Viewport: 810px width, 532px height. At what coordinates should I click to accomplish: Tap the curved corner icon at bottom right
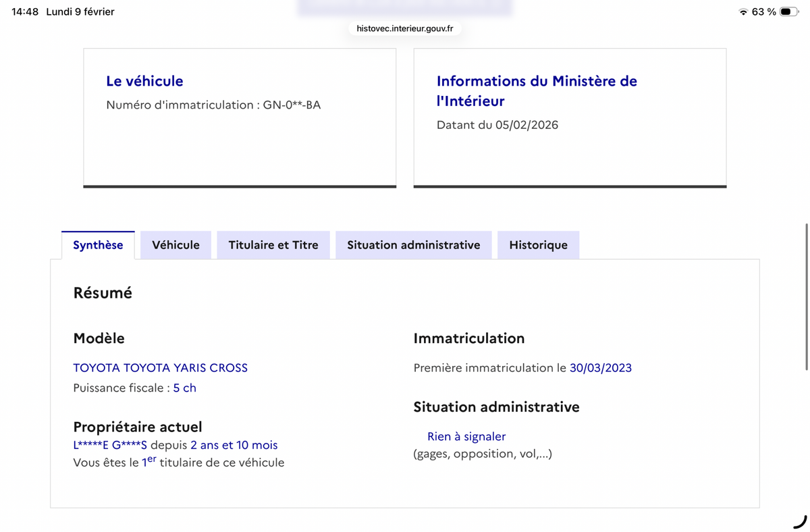[x=799, y=521]
